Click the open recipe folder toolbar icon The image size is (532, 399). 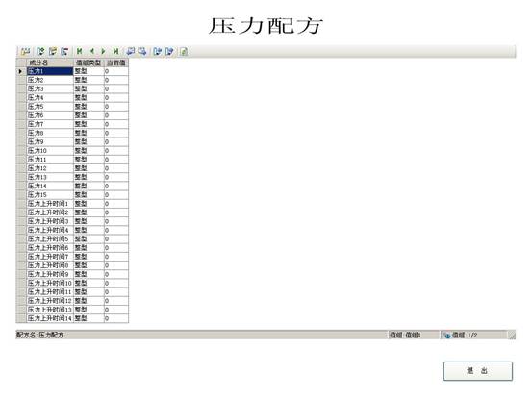pyautogui.click(x=25, y=52)
